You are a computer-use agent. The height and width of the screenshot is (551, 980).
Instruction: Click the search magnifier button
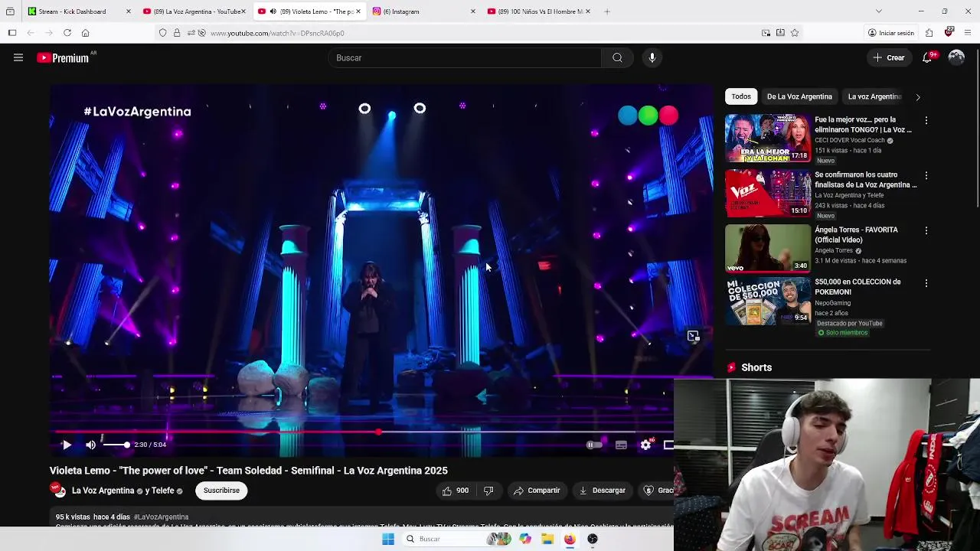[x=617, y=57]
